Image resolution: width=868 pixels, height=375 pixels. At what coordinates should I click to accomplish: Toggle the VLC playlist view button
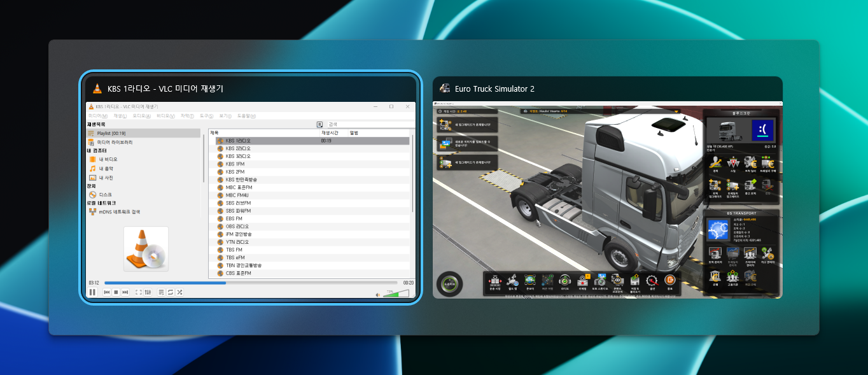coord(162,292)
